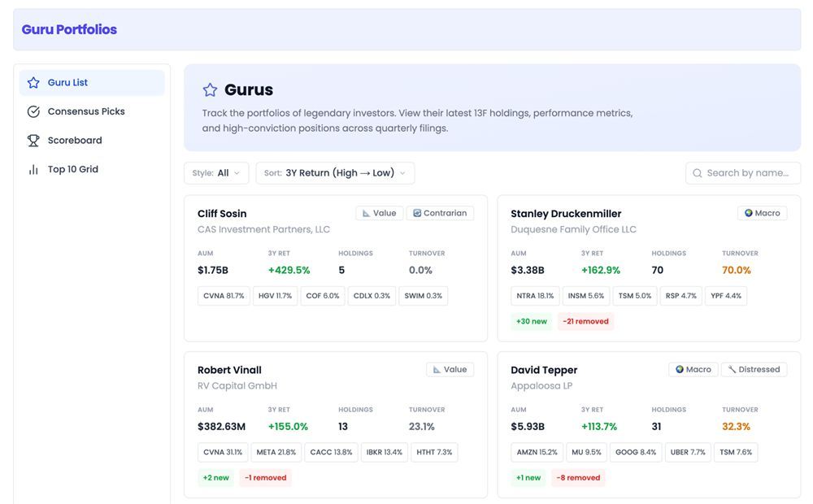Click the YPF 4.4% holding chip

(x=726, y=296)
